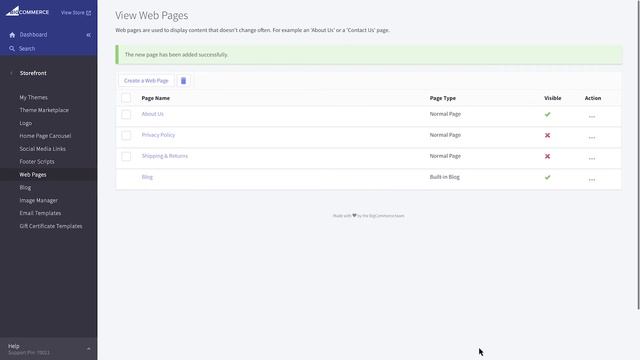Open the Privacy Policy page link

tap(158, 135)
